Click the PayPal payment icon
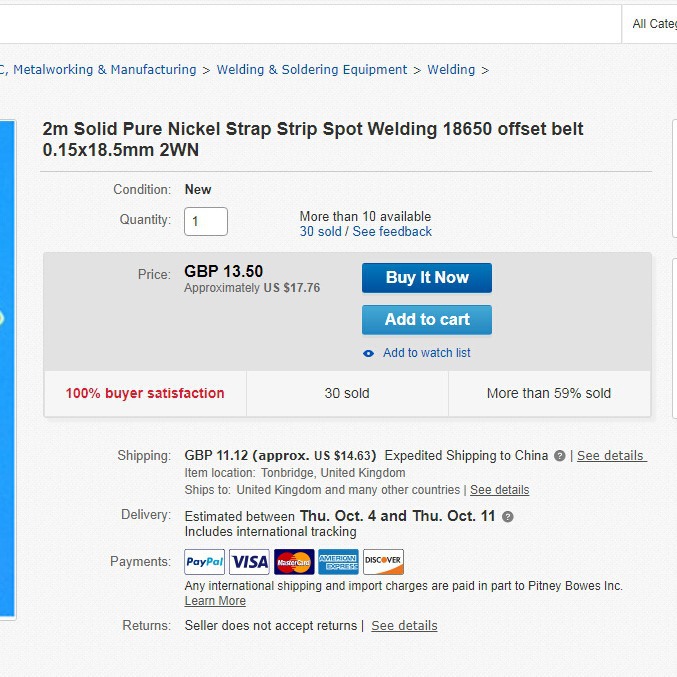Viewport: 677px width, 677px height. (205, 562)
